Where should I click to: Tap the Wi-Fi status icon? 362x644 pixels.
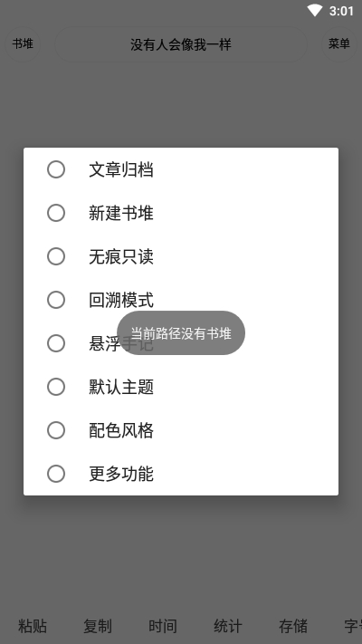point(315,11)
